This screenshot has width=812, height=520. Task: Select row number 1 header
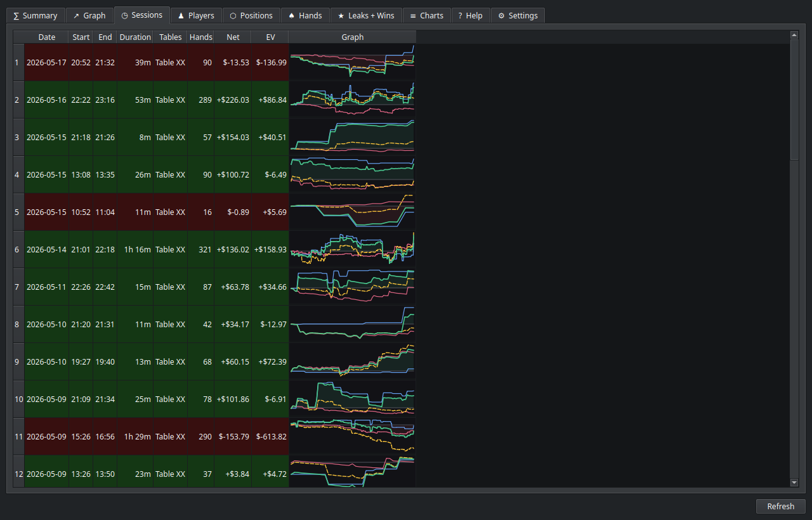click(19, 62)
